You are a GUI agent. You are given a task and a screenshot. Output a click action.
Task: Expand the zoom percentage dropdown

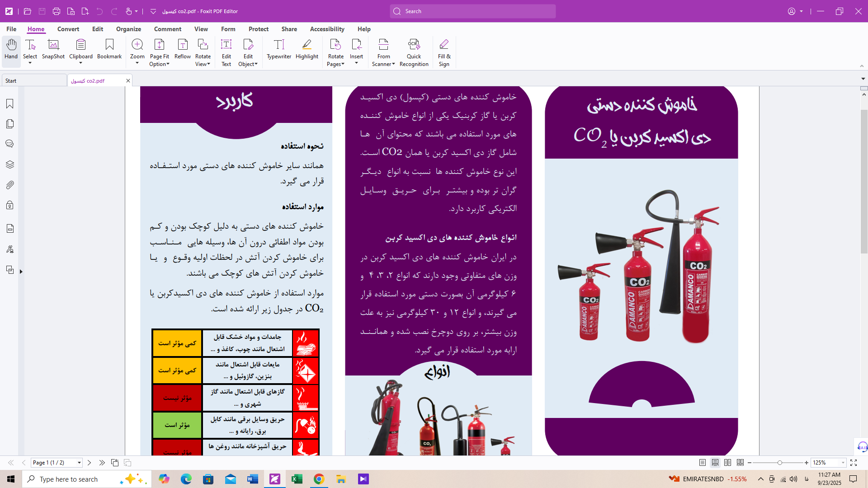(843, 463)
